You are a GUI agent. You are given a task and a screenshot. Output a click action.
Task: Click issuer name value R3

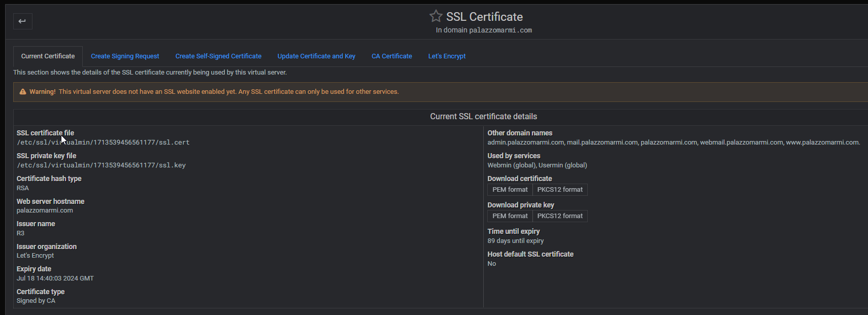(20, 233)
